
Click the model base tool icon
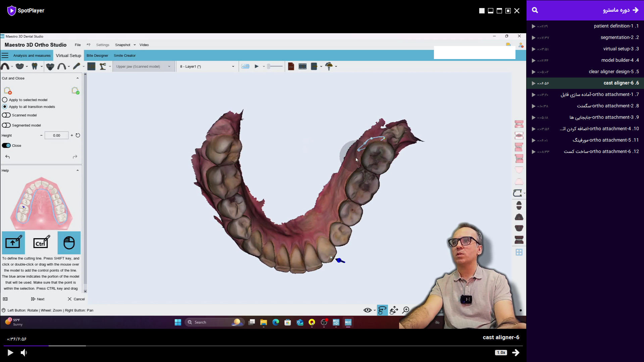point(50,66)
